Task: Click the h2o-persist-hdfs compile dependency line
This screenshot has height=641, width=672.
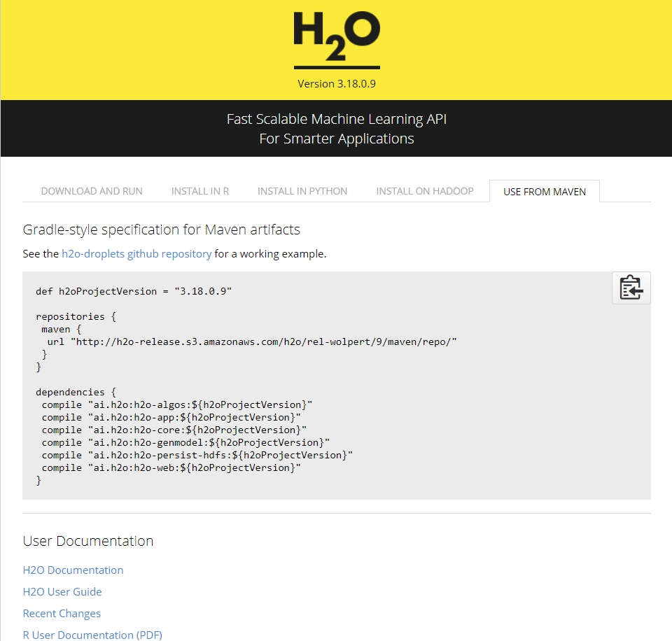Action: click(x=197, y=455)
